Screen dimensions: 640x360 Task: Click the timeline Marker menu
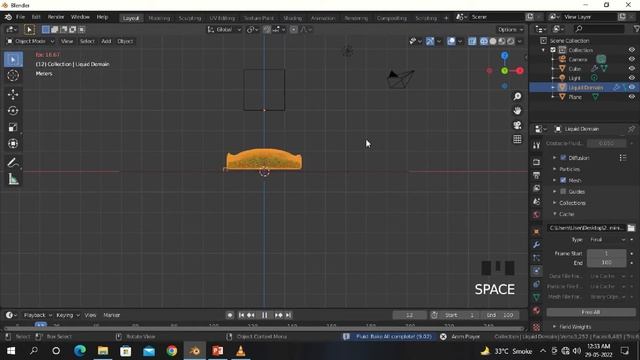click(111, 315)
